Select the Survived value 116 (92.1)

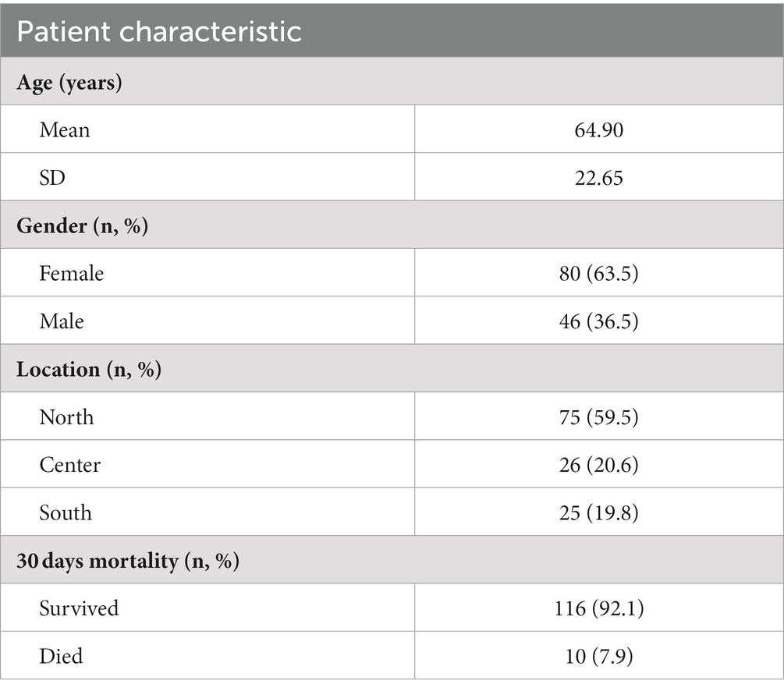point(598,608)
